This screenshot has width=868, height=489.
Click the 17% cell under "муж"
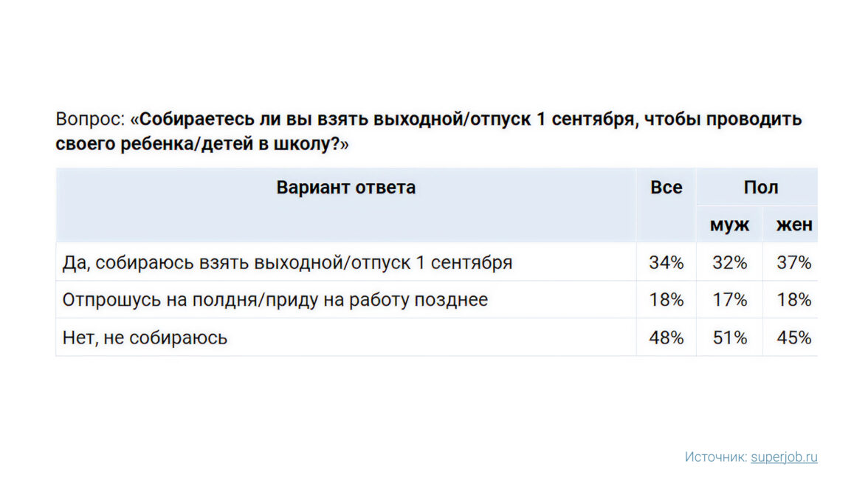[729, 300]
